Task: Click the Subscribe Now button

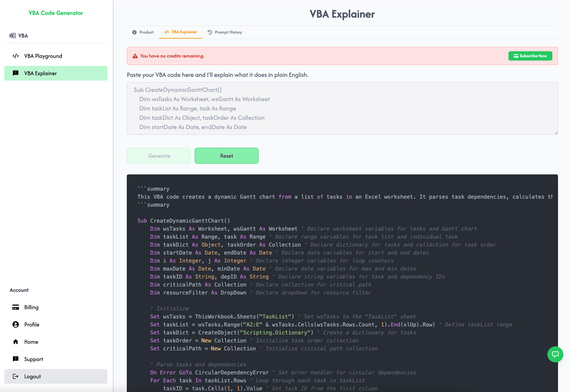Action: [x=530, y=56]
